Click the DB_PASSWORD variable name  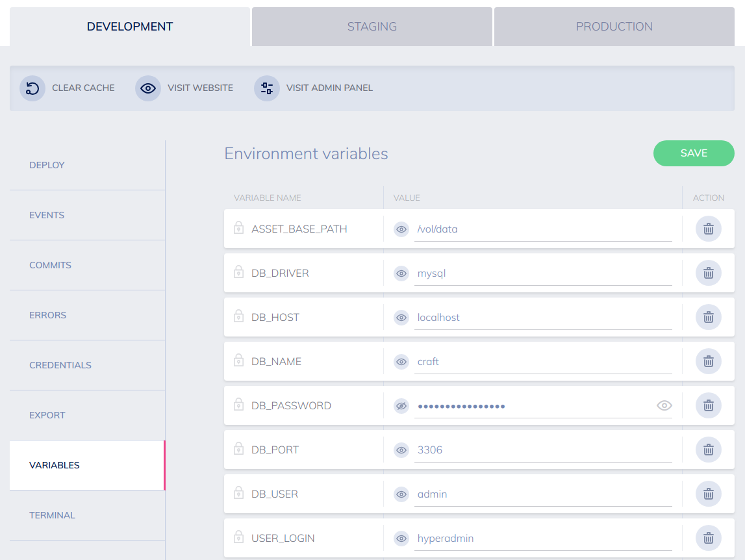(291, 406)
